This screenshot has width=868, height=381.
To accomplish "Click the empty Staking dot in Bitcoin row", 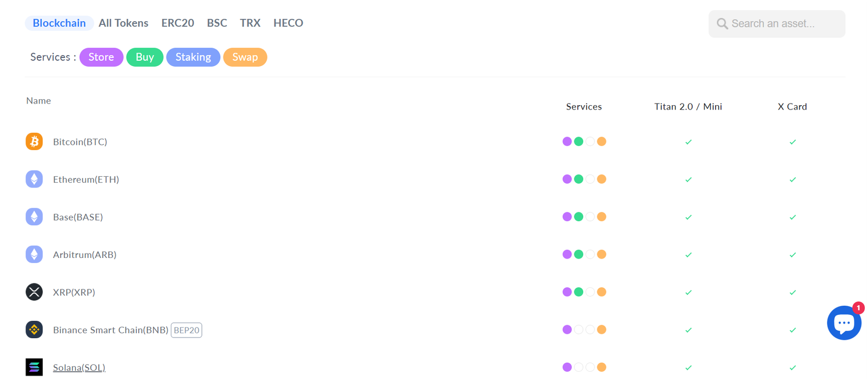I will pos(590,141).
